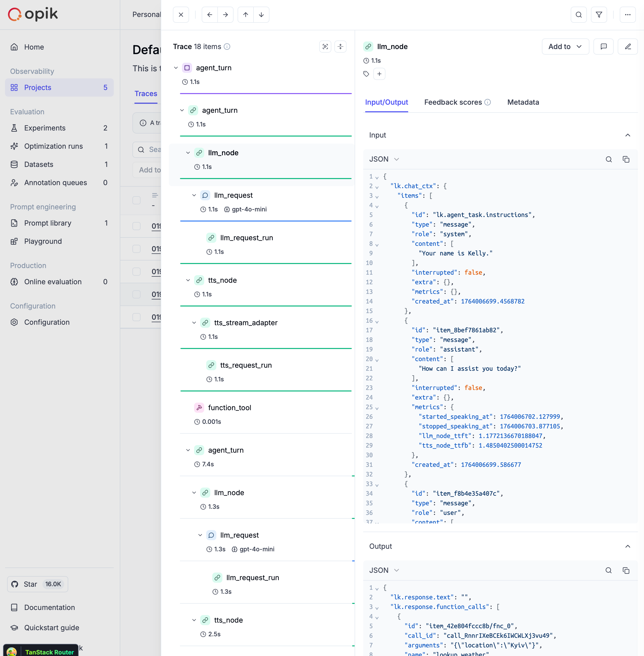The width and height of the screenshot is (644, 656).
Task: Open the Documentation link in sidebar
Action: coord(49,607)
